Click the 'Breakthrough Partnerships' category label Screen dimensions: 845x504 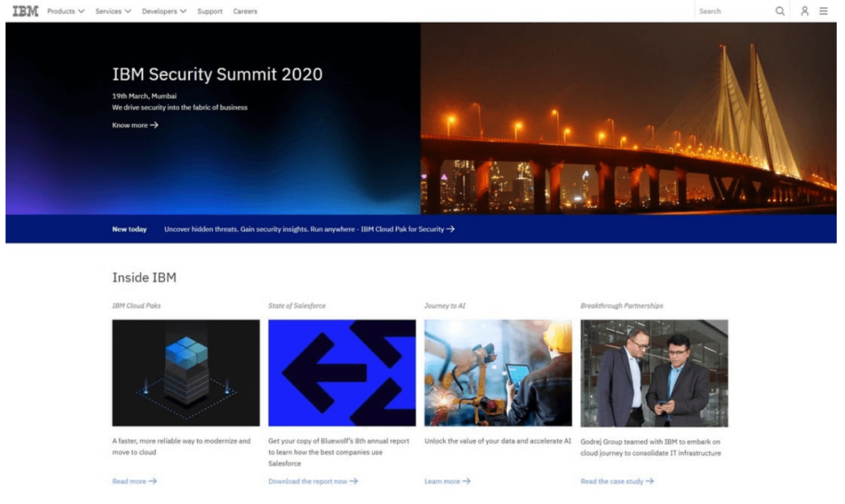point(622,305)
